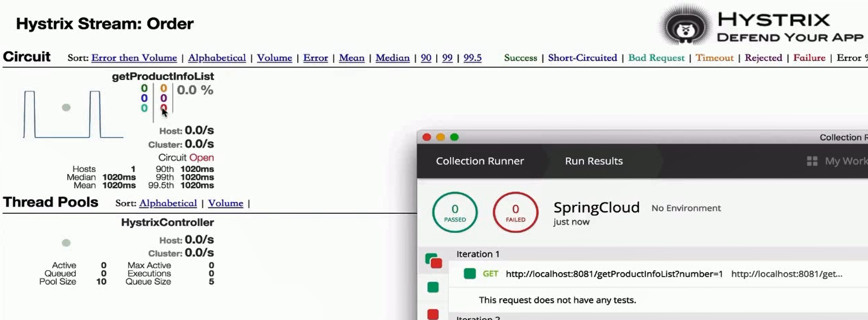Click the getProductInfoList?number=1 request URL

click(x=614, y=274)
